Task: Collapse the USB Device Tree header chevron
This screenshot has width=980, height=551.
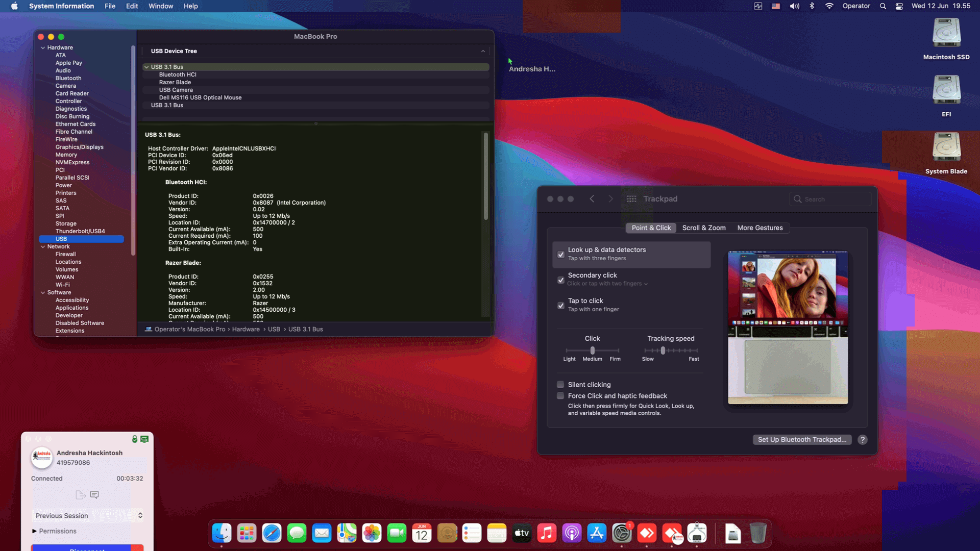Action: 483,51
